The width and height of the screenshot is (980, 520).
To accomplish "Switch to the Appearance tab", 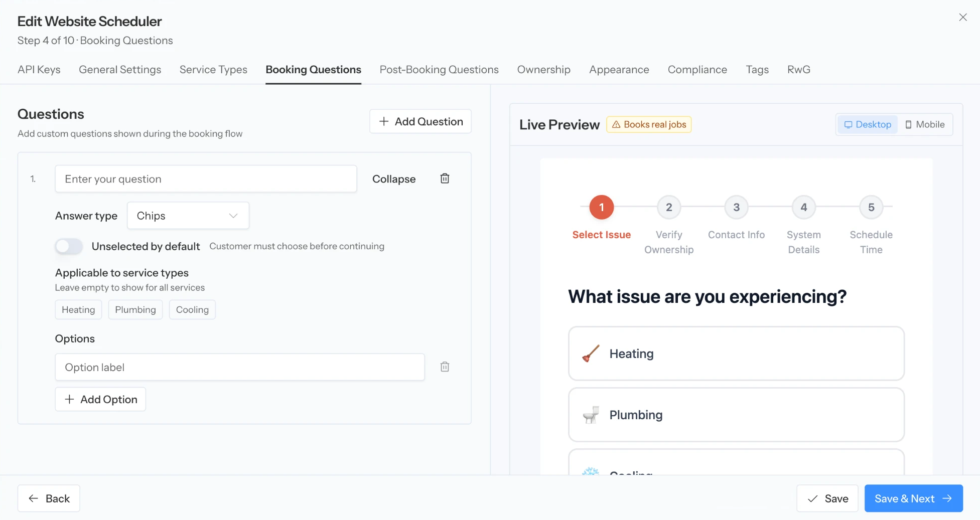I will 619,70.
